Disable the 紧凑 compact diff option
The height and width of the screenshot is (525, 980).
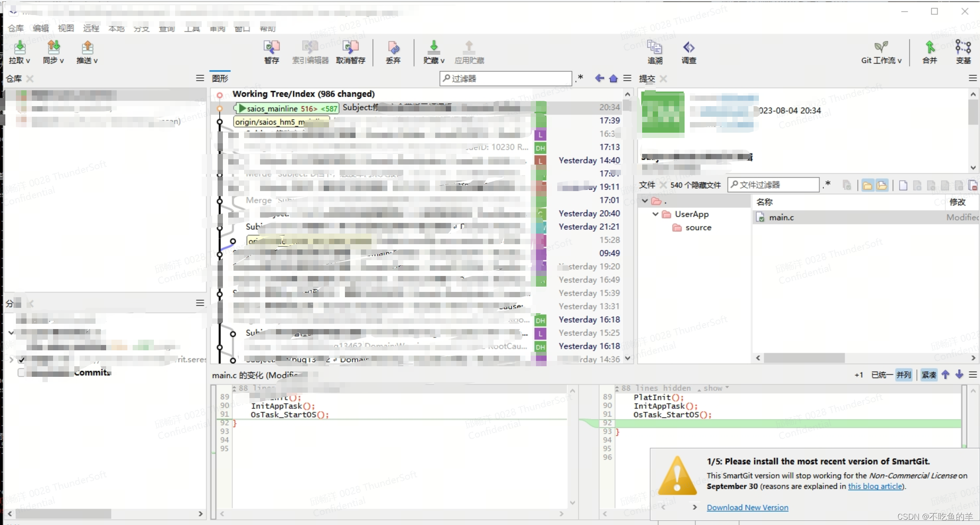(x=929, y=375)
